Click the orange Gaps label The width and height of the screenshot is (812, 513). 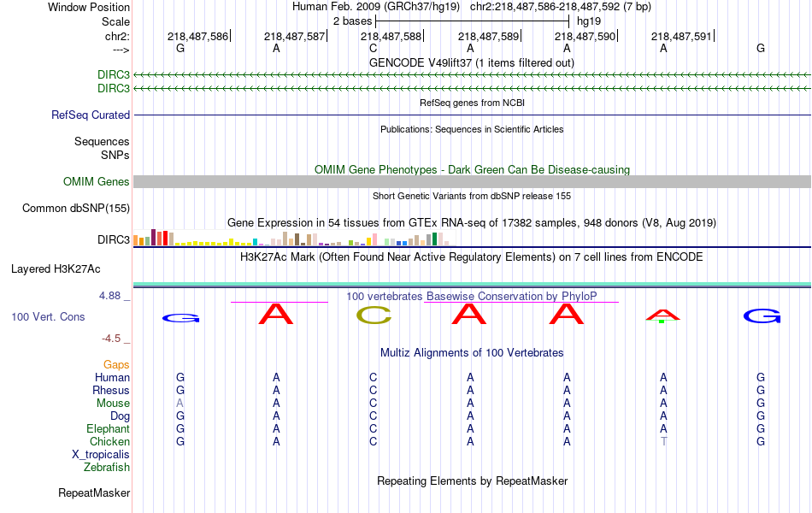click(x=116, y=365)
